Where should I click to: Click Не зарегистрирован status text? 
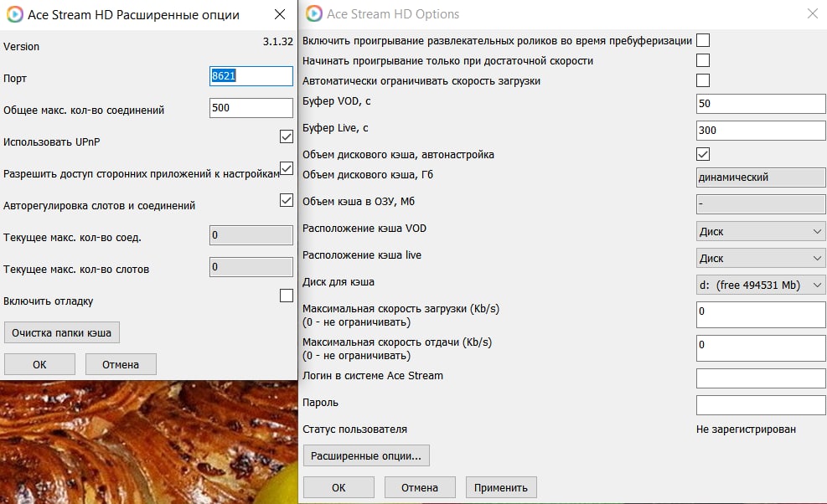[x=746, y=429]
